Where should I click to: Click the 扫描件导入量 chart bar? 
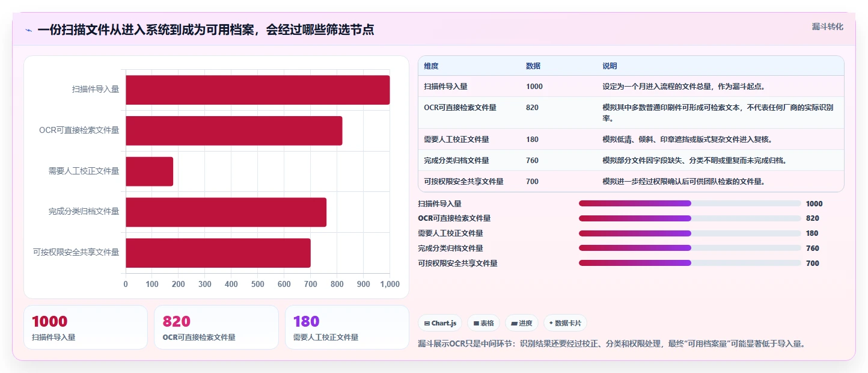pos(258,90)
